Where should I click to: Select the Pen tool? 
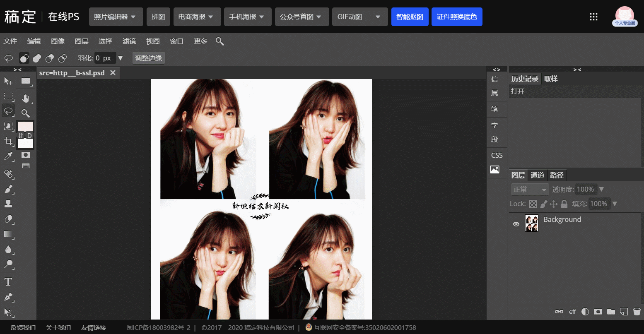8,297
